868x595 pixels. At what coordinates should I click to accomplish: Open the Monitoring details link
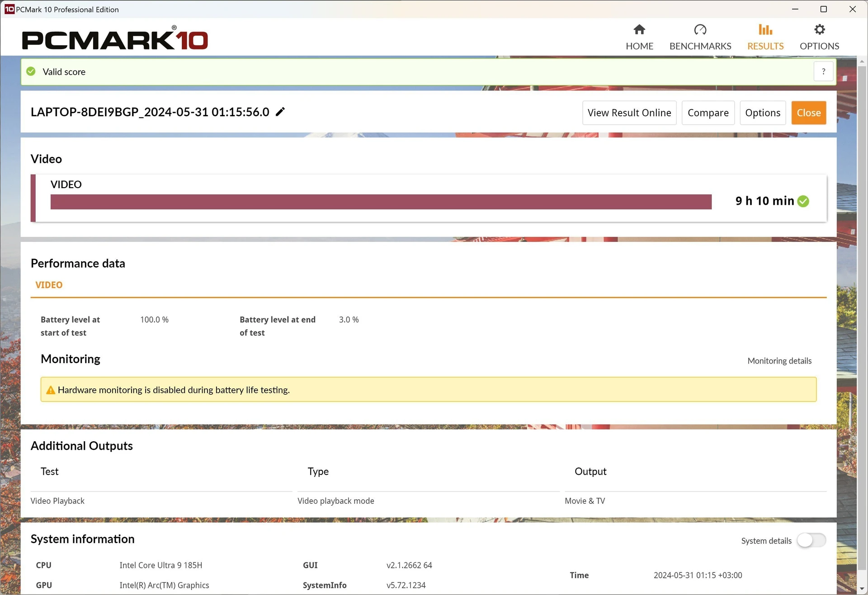(779, 361)
